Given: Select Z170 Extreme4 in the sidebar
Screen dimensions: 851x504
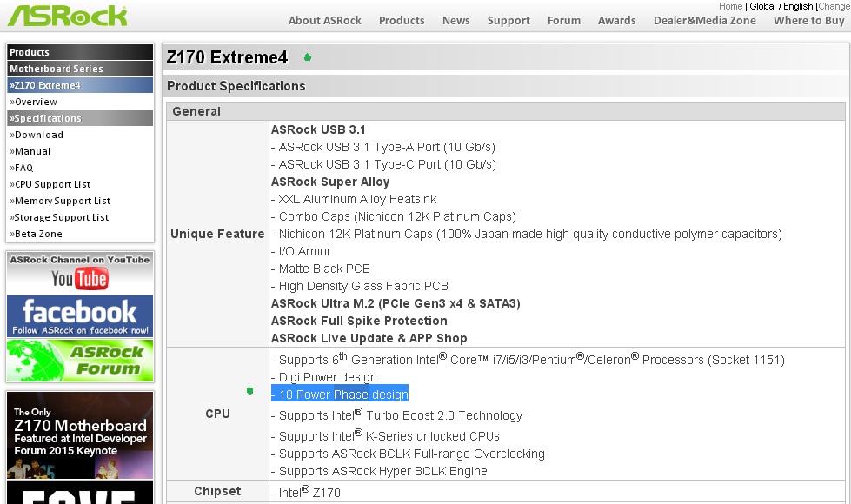Looking at the screenshot, I should (x=80, y=85).
